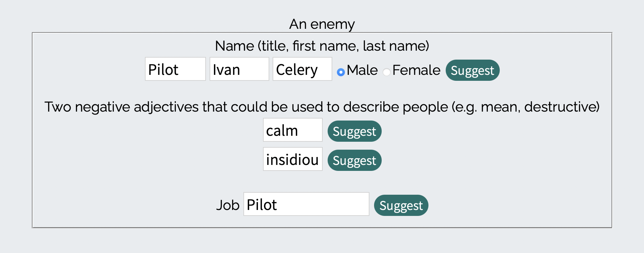This screenshot has height=253, width=644.
Task: Click the Job input field
Action: tap(306, 204)
